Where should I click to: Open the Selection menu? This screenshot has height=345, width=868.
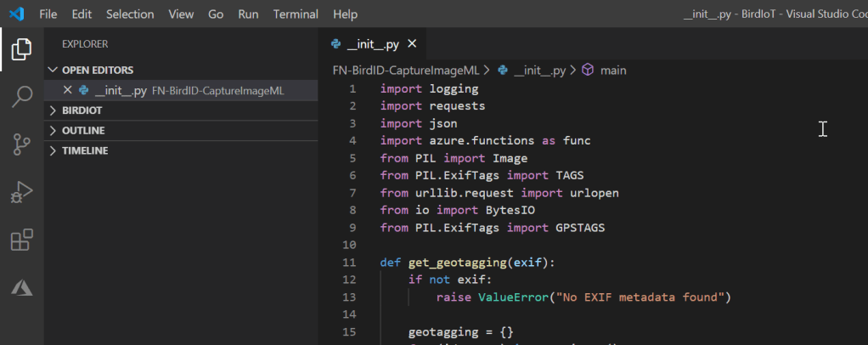pyautogui.click(x=130, y=14)
